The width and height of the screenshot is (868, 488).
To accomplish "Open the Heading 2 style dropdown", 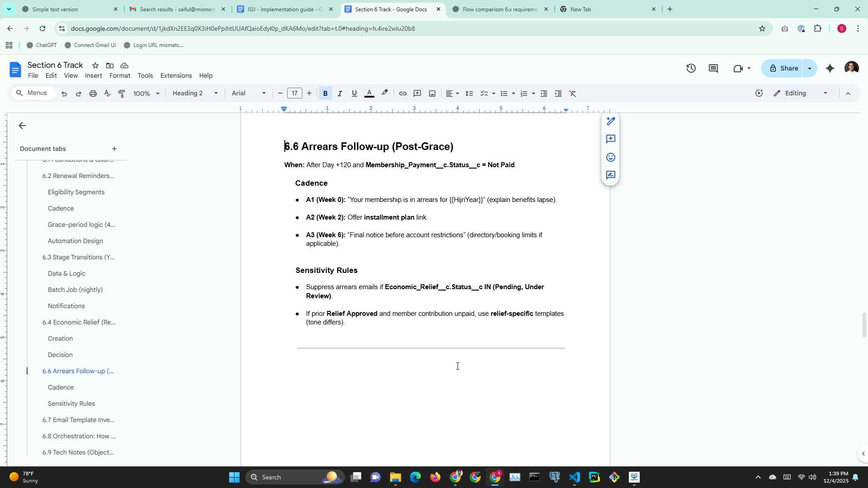I will pos(195,94).
